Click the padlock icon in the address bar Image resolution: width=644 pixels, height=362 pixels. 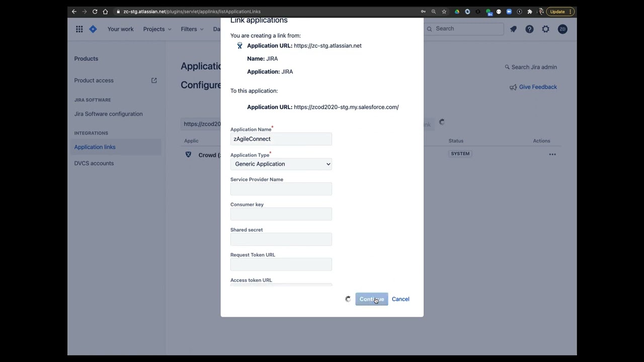[118, 12]
